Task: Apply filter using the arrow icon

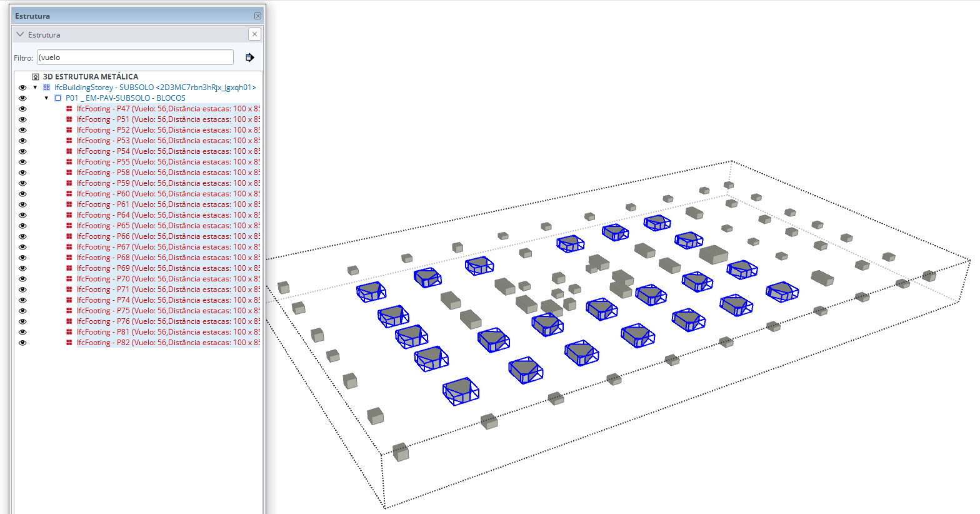Action: click(x=250, y=58)
